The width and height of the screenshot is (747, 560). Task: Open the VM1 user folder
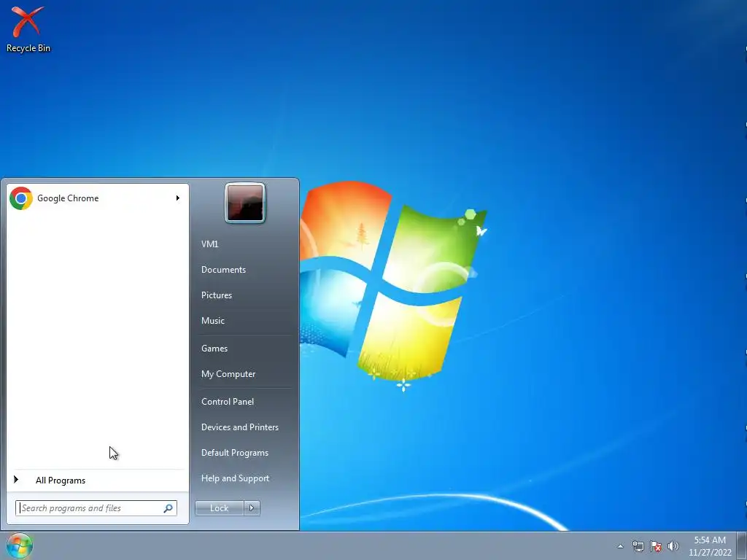click(209, 244)
